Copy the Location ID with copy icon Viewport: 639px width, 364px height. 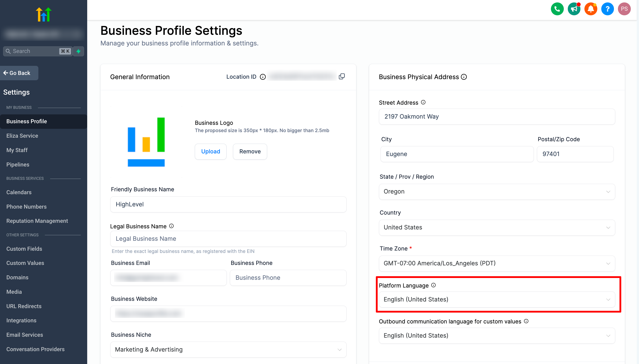341,76
